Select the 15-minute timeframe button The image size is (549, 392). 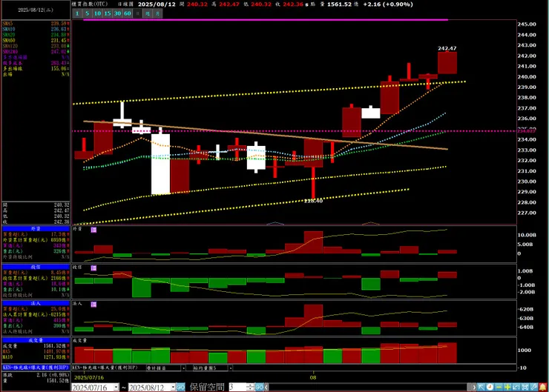(x=108, y=13)
